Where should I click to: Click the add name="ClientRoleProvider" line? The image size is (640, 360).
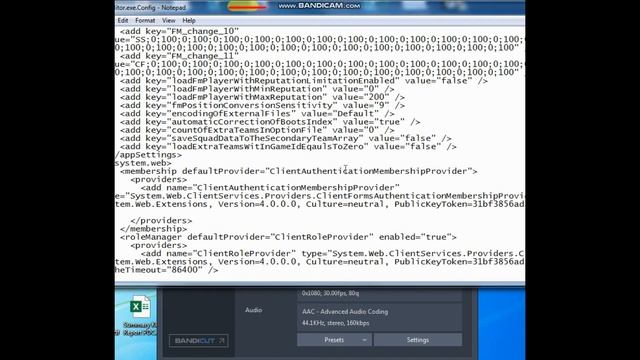[x=333, y=253]
